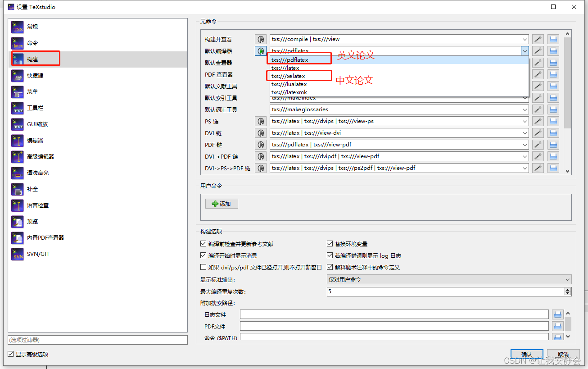Click the restart icon next to PDF 链
The height and width of the screenshot is (369, 588).
pyautogui.click(x=260, y=144)
